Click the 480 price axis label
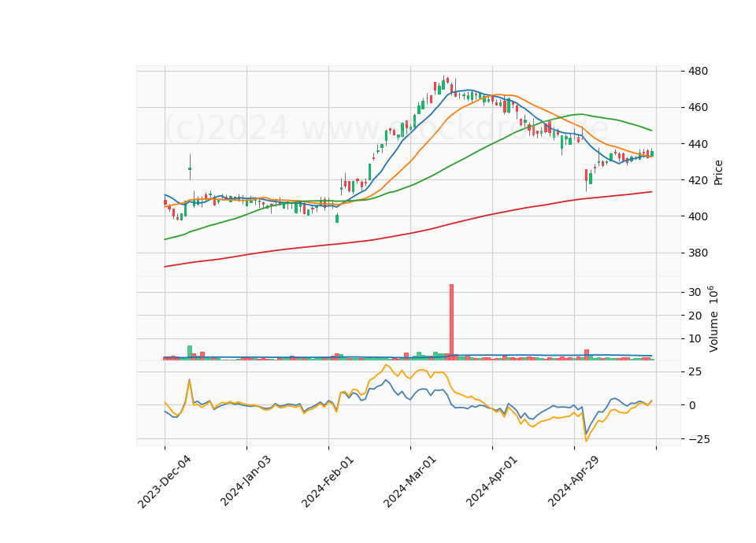The image size is (756, 543). 698,72
